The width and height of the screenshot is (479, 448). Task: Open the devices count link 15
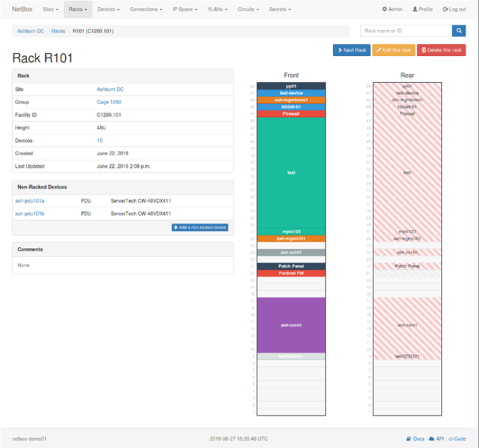pos(99,140)
